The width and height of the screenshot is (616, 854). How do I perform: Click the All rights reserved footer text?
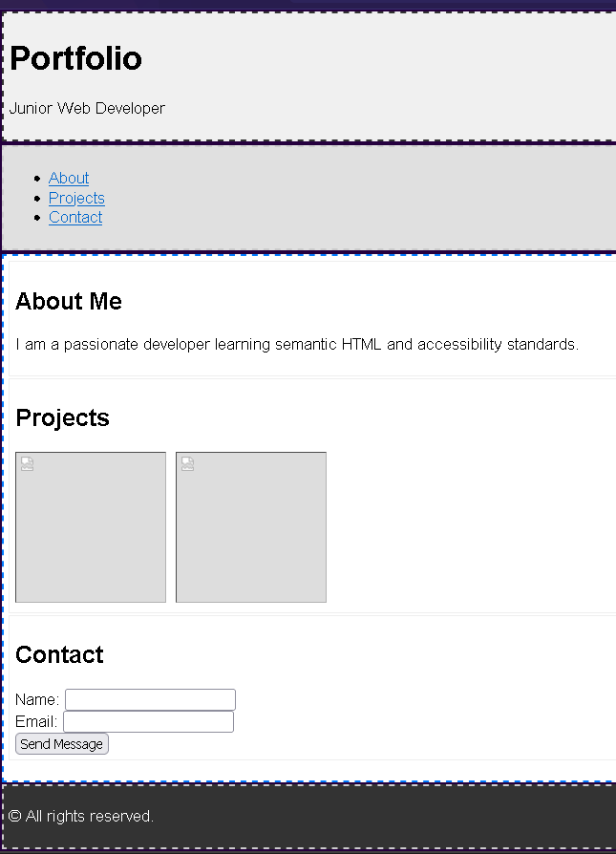coord(90,817)
